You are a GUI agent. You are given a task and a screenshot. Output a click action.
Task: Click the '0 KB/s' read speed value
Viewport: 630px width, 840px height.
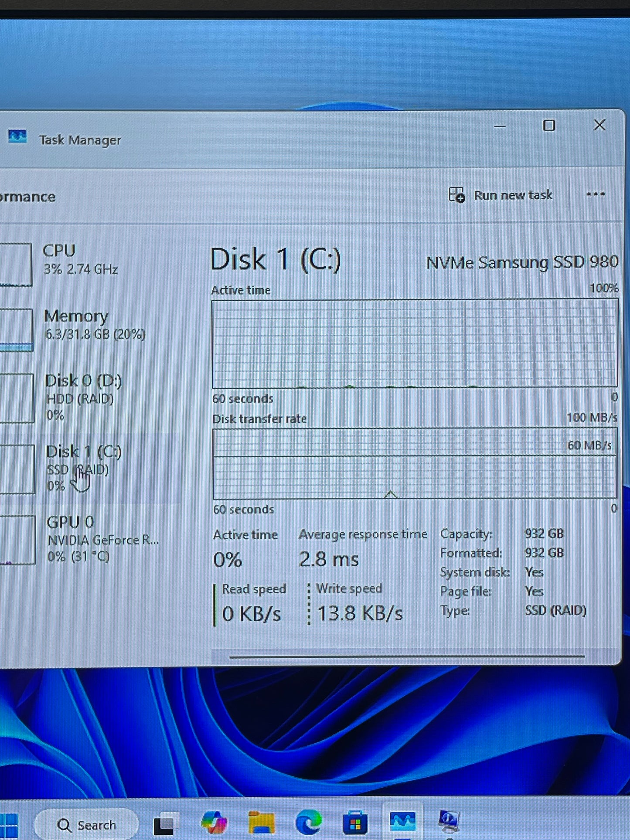pos(252,614)
